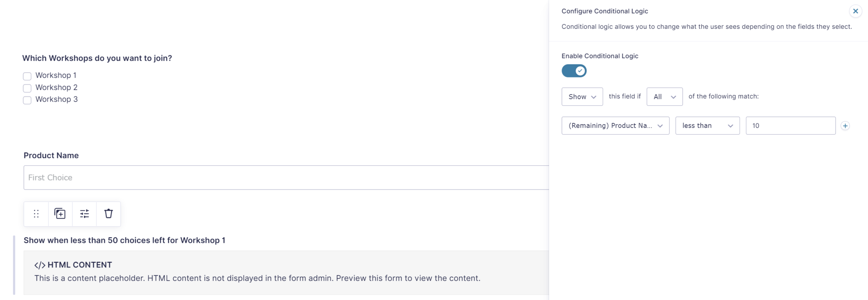Delete field with trash icon

click(108, 214)
